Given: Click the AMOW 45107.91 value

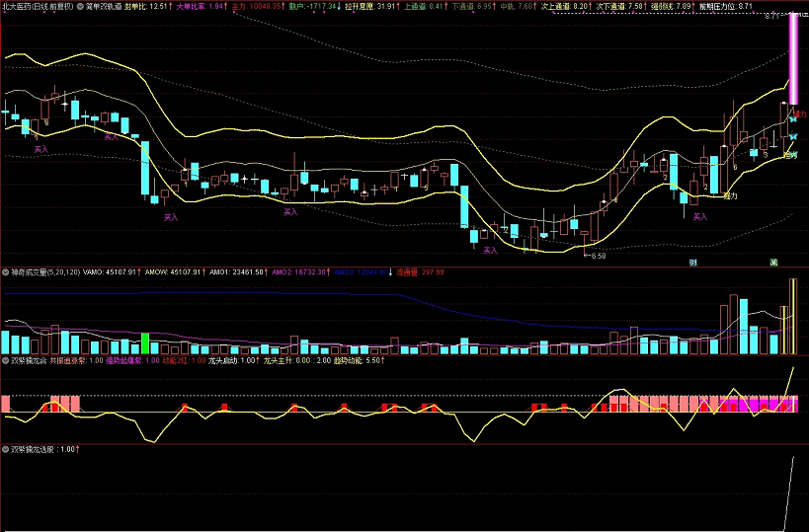Looking at the screenshot, I should pos(175,272).
